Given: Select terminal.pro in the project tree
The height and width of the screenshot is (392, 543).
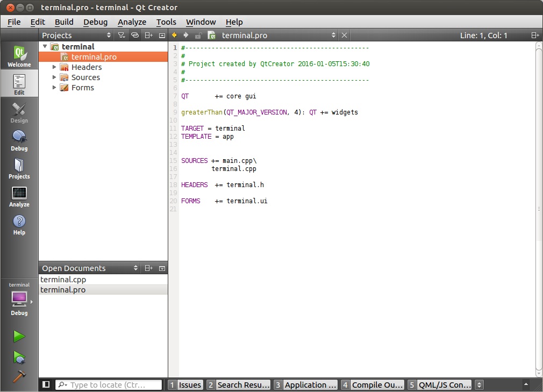Looking at the screenshot, I should (x=103, y=56).
